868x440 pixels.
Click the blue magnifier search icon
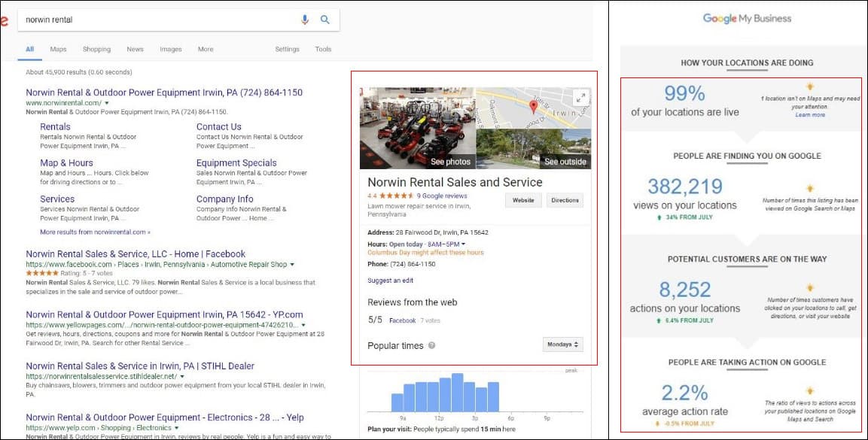click(325, 20)
